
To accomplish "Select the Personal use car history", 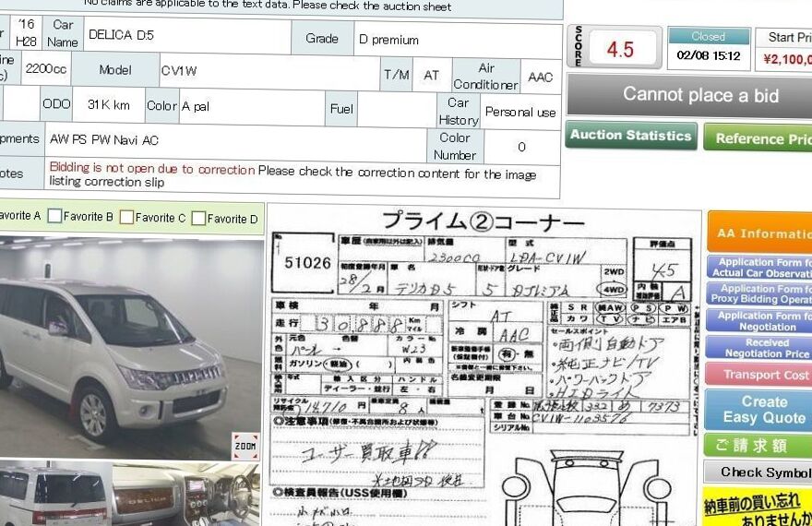I will [x=519, y=113].
